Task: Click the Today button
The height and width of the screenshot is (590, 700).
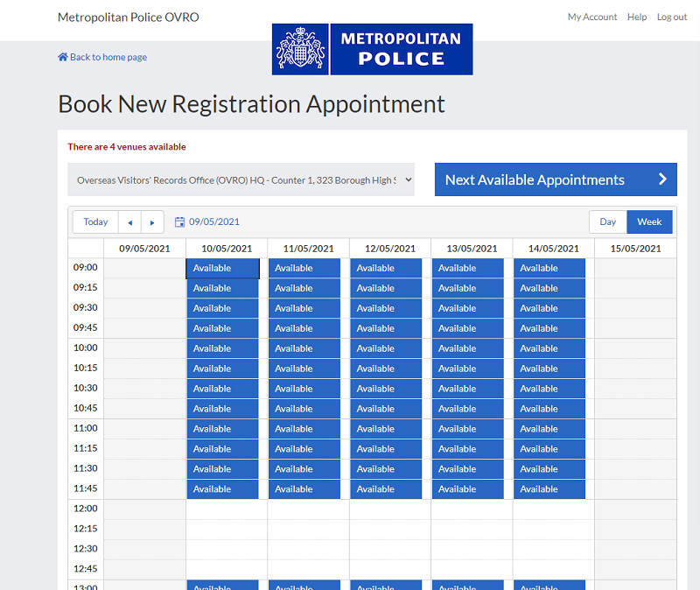Action: pos(95,222)
